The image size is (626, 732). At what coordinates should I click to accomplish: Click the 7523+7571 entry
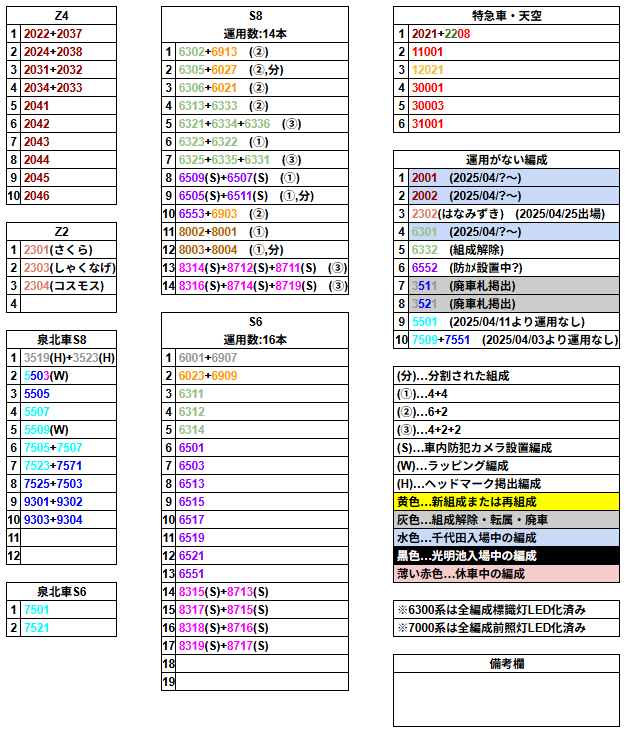68,465
